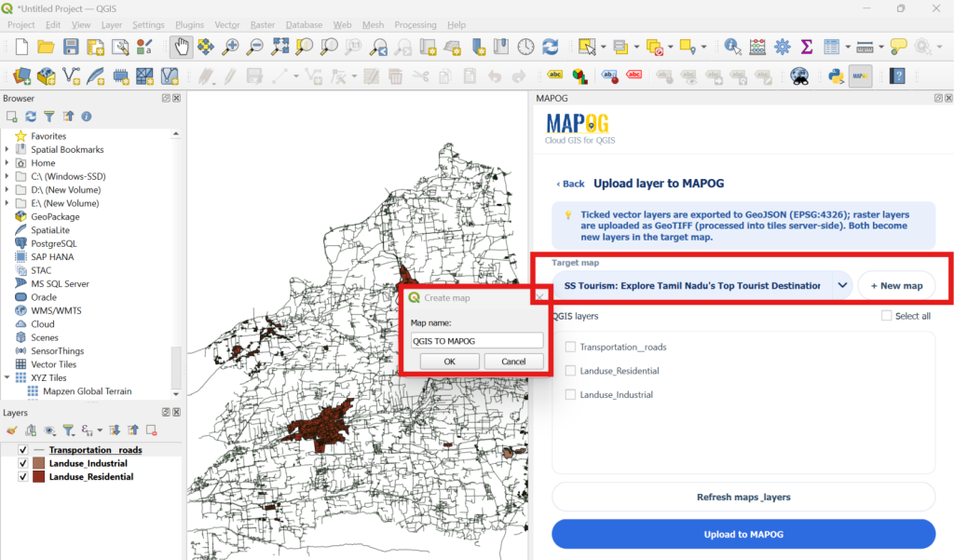Tick Landuse_Residential in QGIS layers list
This screenshot has height=560, width=954.
click(571, 371)
